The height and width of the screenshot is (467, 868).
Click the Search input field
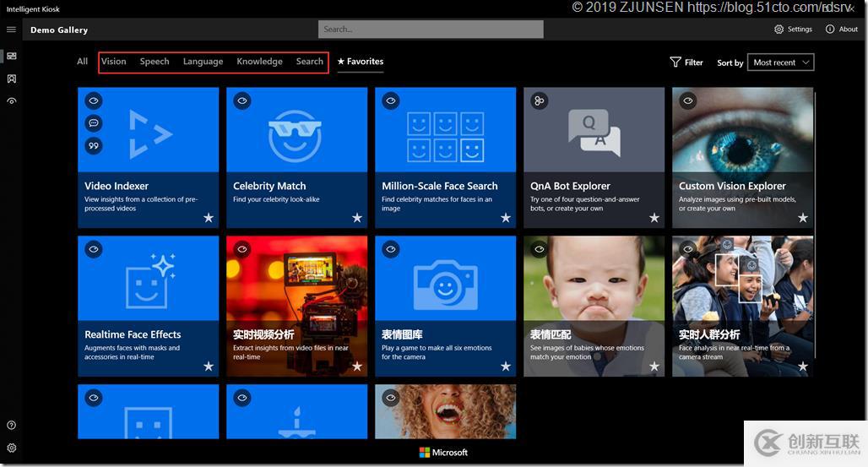431,30
